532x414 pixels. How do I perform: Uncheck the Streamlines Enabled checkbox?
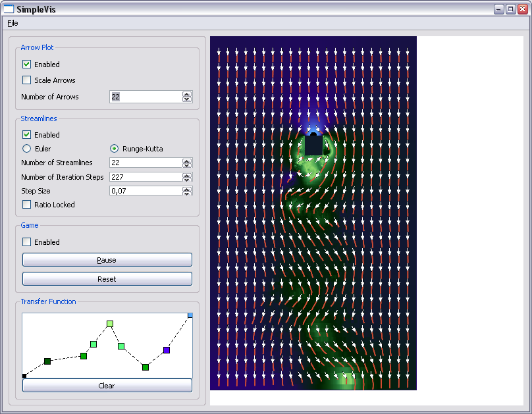[x=27, y=135]
